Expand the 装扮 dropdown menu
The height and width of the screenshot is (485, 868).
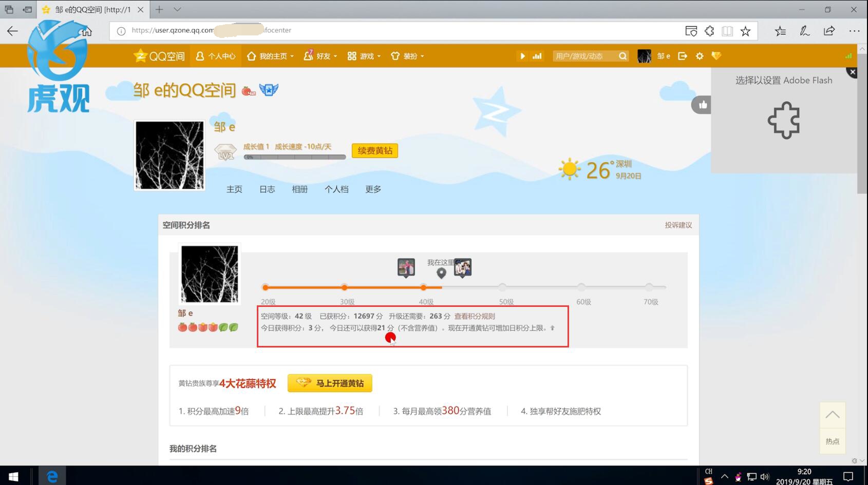(407, 56)
